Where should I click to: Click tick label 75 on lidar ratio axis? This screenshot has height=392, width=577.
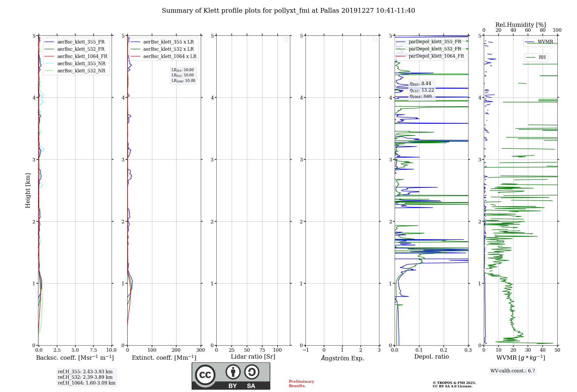pos(262,350)
